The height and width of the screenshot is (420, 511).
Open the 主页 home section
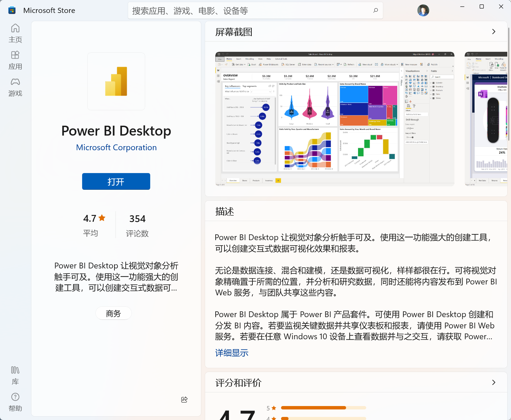click(15, 33)
